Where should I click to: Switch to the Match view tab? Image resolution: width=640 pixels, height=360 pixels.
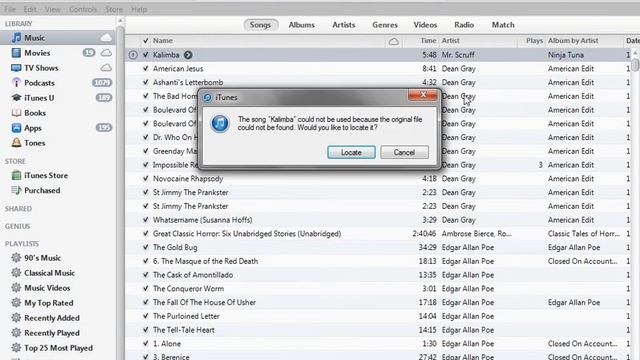pyautogui.click(x=503, y=25)
